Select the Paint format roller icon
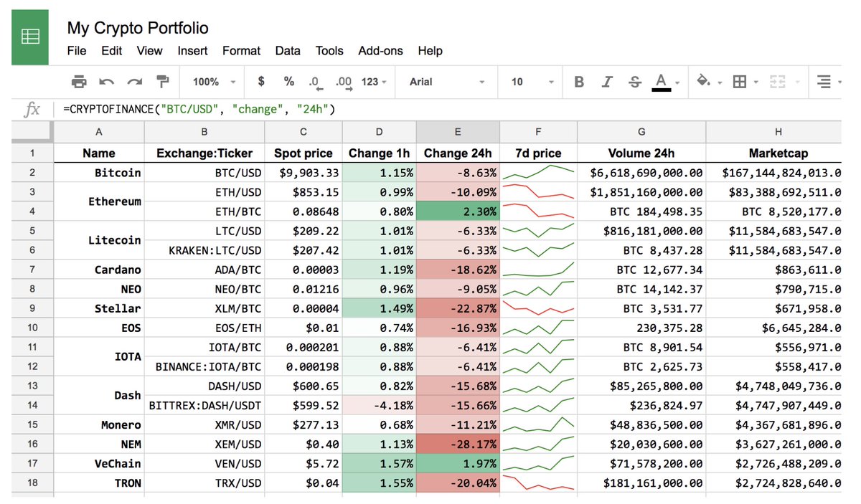Viewport: 861px width, 504px height. point(163,82)
